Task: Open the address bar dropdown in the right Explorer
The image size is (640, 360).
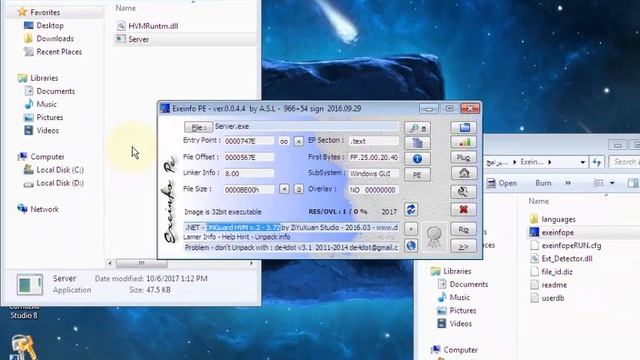Action: tap(582, 162)
